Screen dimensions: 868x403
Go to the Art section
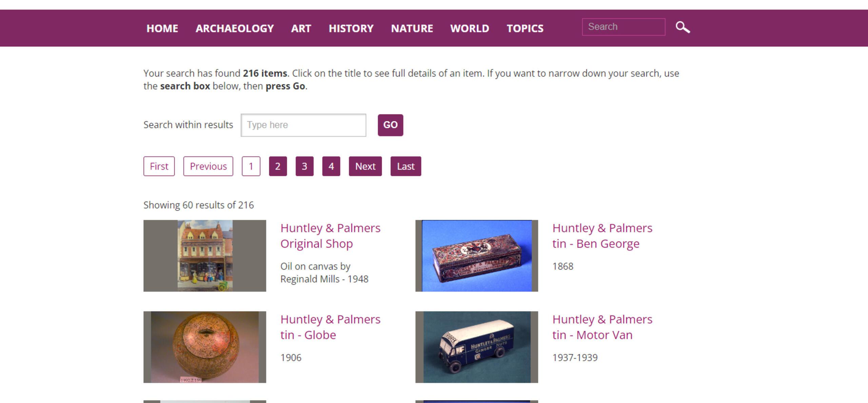(301, 28)
